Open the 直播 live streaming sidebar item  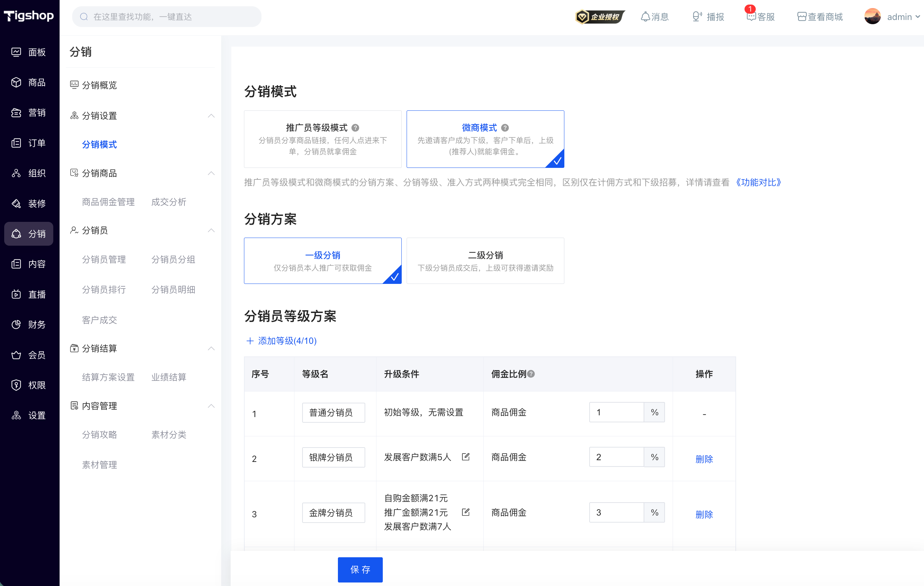tap(29, 294)
